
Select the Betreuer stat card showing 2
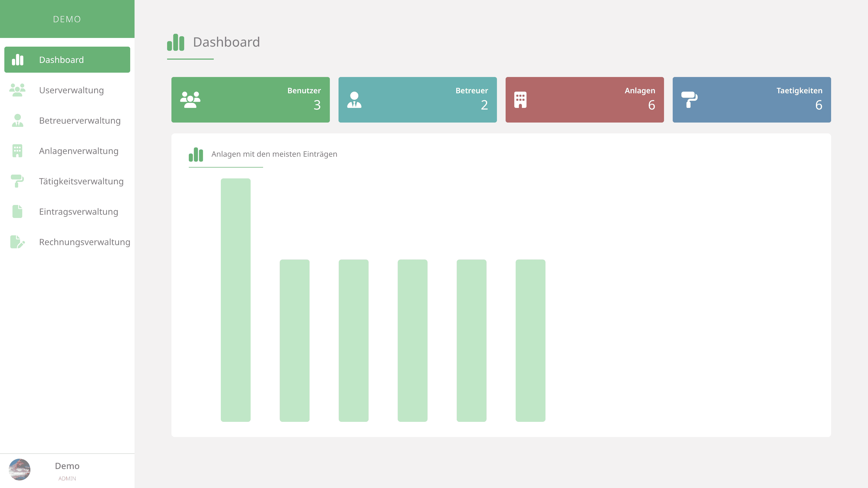point(417,99)
